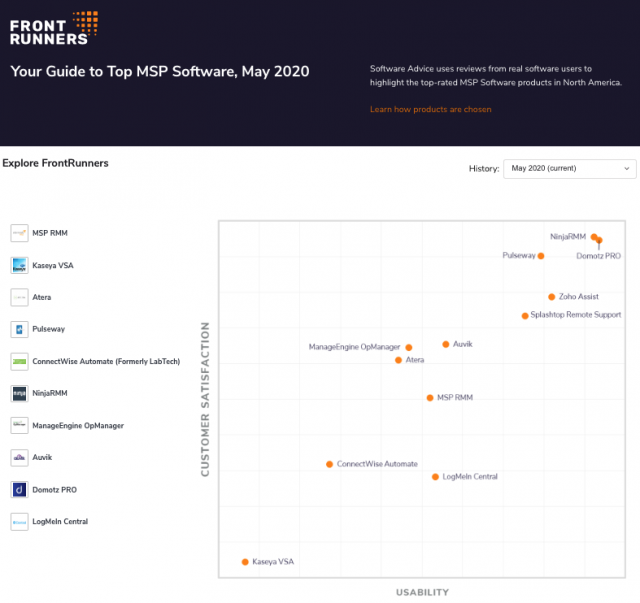The width and height of the screenshot is (640, 603).
Task: Click the Pulseway product logo icon
Action: 19,329
